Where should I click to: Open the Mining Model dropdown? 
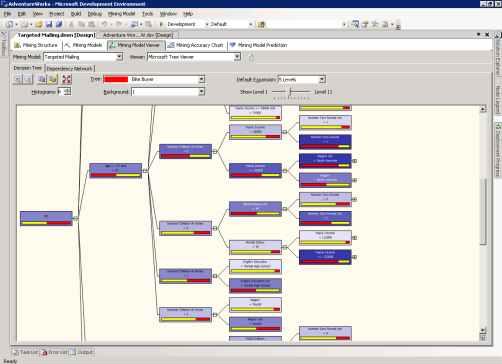(x=119, y=57)
